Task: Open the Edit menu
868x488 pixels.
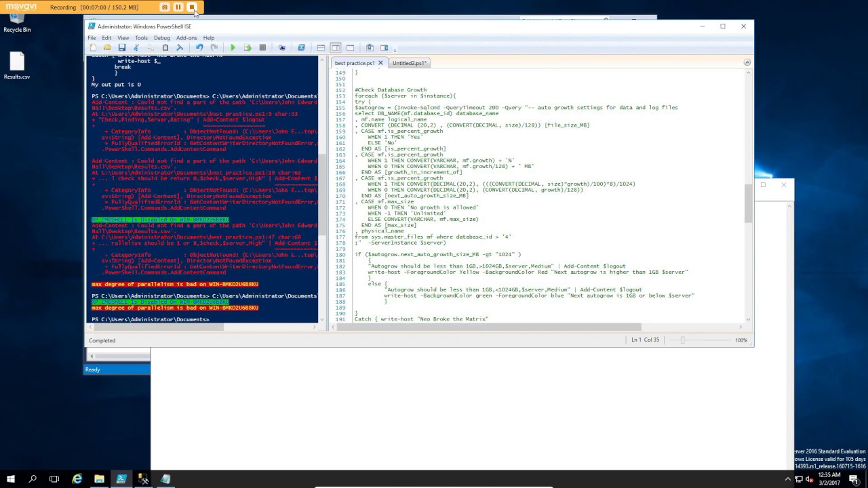Action: (106, 38)
